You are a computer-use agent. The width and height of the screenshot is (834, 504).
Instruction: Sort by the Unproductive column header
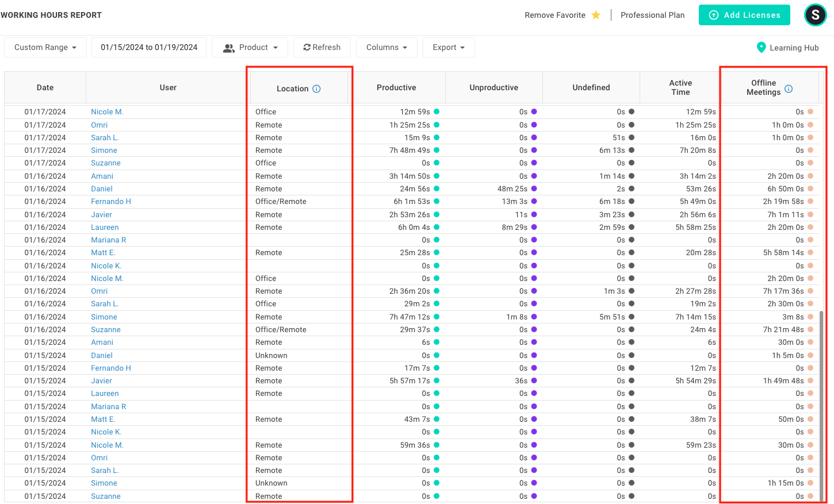493,87
